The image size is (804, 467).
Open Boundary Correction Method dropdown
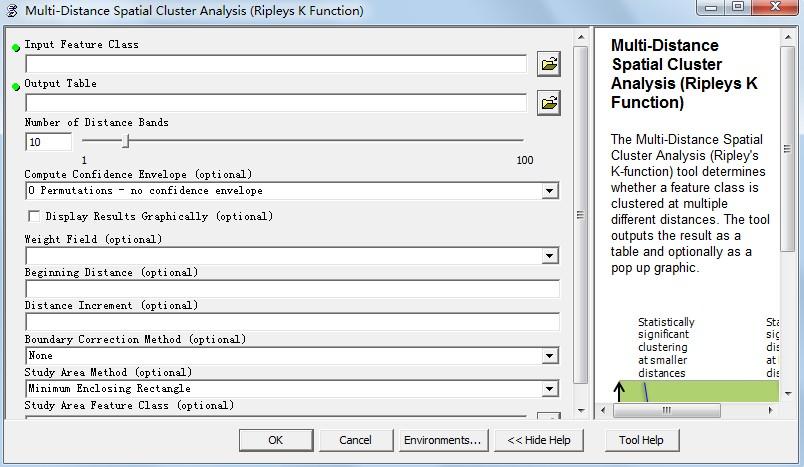tap(549, 356)
